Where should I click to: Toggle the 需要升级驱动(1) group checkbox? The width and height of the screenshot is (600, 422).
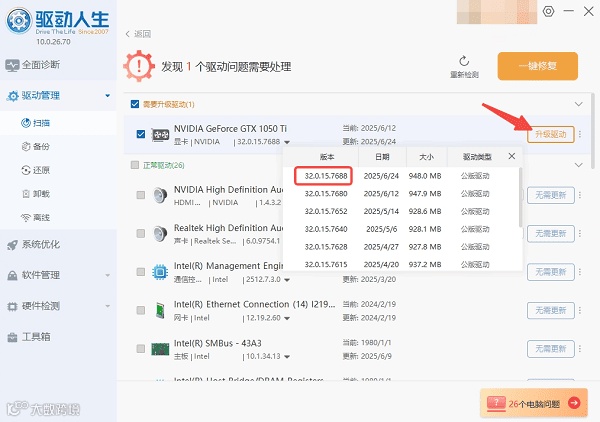pos(135,104)
